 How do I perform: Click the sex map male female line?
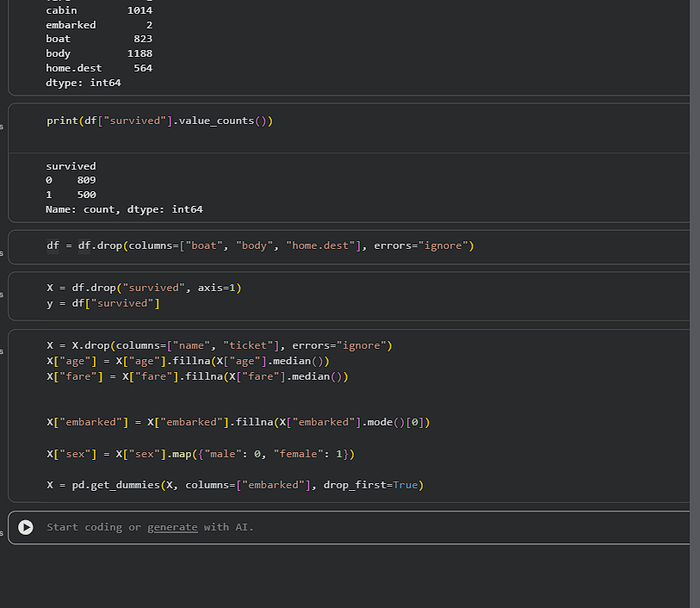click(x=201, y=454)
